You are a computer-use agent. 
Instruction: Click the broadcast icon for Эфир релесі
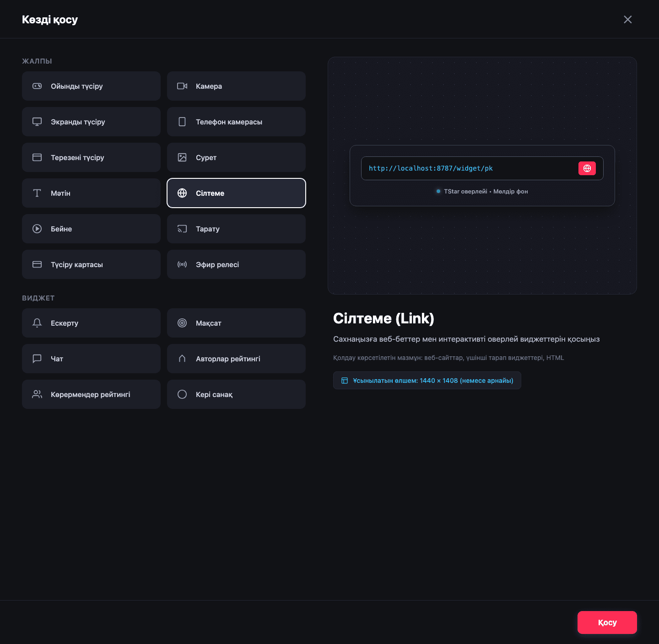click(x=182, y=264)
